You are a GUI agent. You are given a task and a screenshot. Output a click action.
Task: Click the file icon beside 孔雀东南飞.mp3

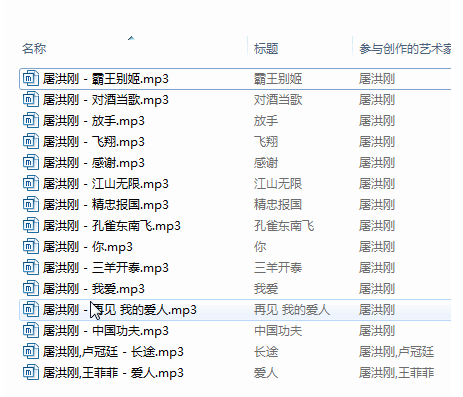click(31, 226)
